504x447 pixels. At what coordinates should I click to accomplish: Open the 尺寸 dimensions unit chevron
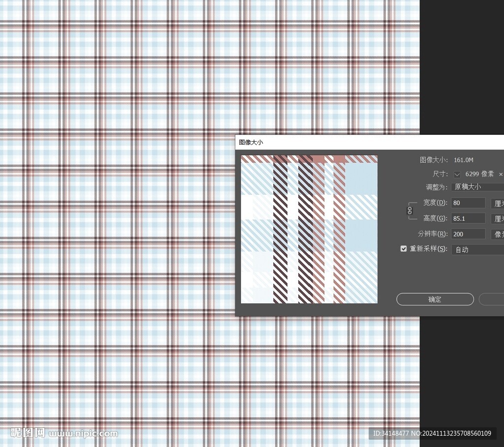coord(457,175)
